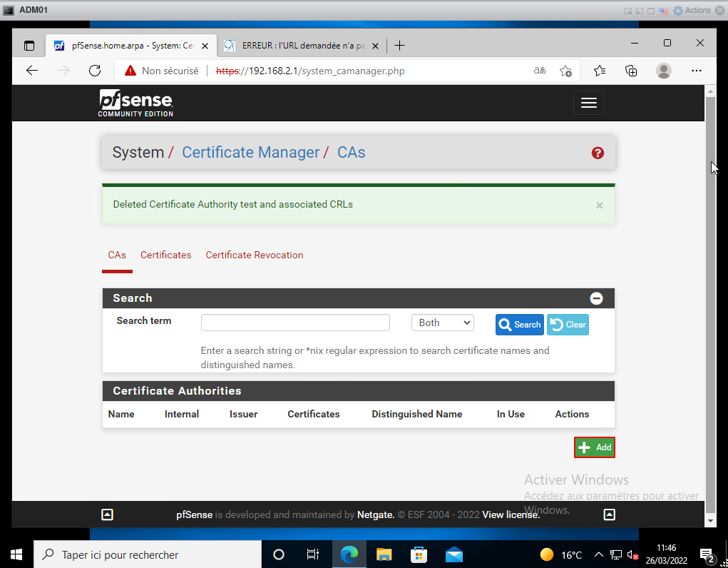Refresh the page in the browser
The height and width of the screenshot is (568, 728).
tap(95, 71)
